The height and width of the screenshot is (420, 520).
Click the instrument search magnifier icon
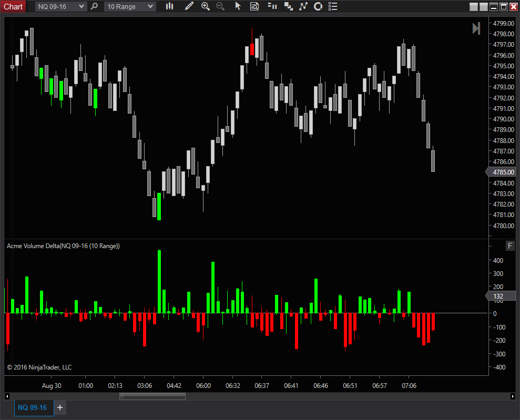point(95,6)
